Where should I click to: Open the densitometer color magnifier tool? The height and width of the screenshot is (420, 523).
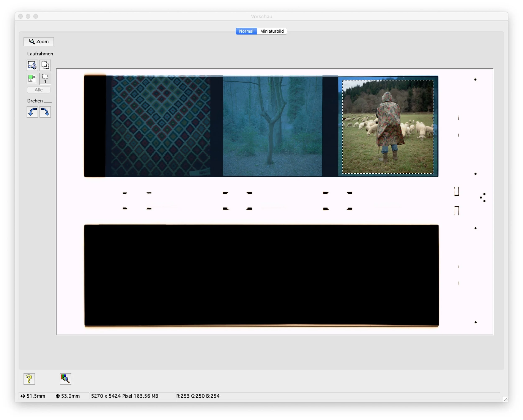pos(65,379)
